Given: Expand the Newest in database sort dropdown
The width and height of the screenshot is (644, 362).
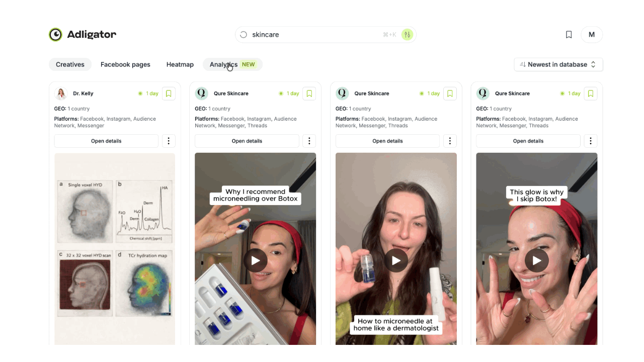Looking at the screenshot, I should [x=558, y=64].
